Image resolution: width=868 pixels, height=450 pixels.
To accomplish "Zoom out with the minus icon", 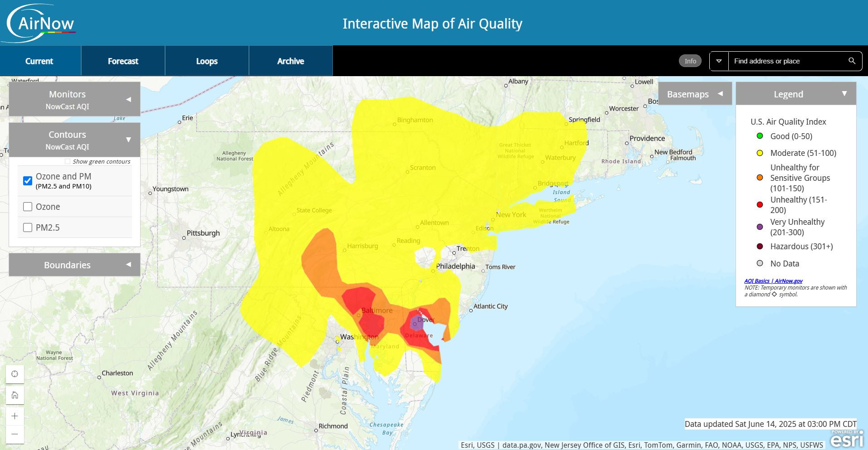I will click(x=15, y=434).
